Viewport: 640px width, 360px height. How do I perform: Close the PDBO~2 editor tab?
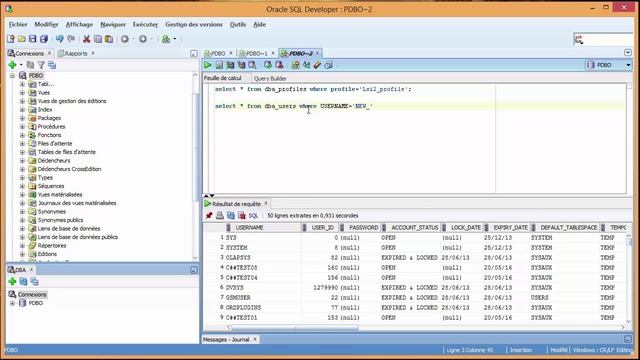tap(317, 53)
